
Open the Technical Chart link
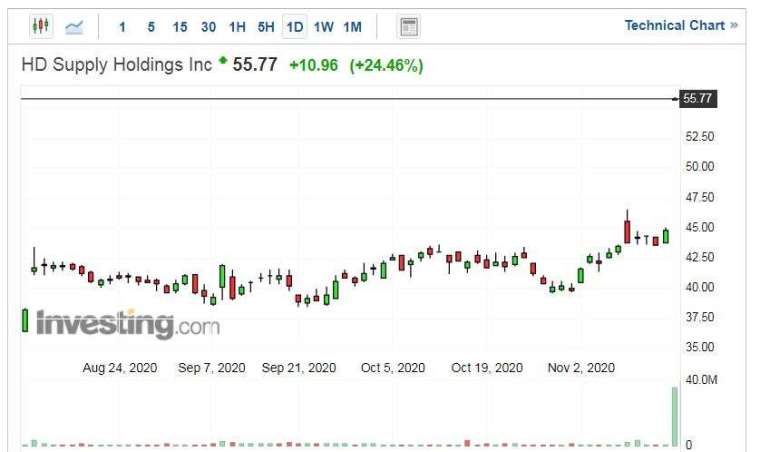(681, 25)
